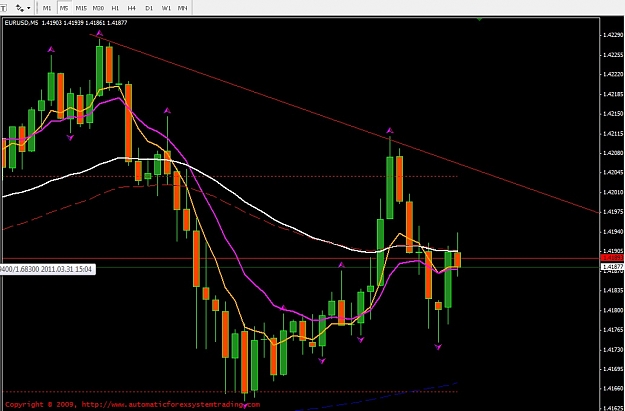Click the 1.42220 price axis label
This screenshot has height=411, width=625.
pyautogui.click(x=613, y=74)
